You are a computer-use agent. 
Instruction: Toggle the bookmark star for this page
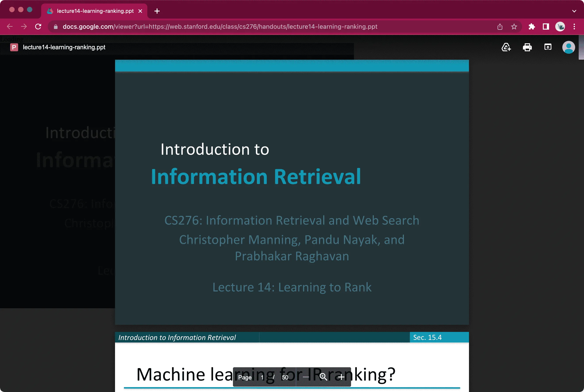click(x=514, y=27)
